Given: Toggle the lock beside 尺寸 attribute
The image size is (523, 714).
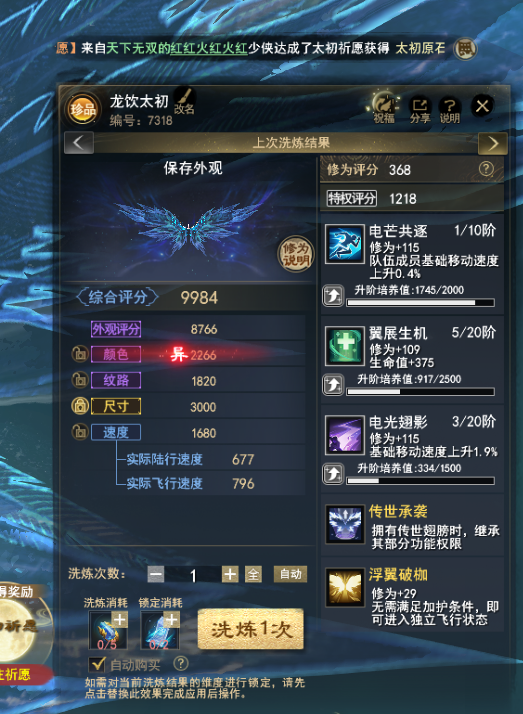Looking at the screenshot, I should click(x=80, y=406).
